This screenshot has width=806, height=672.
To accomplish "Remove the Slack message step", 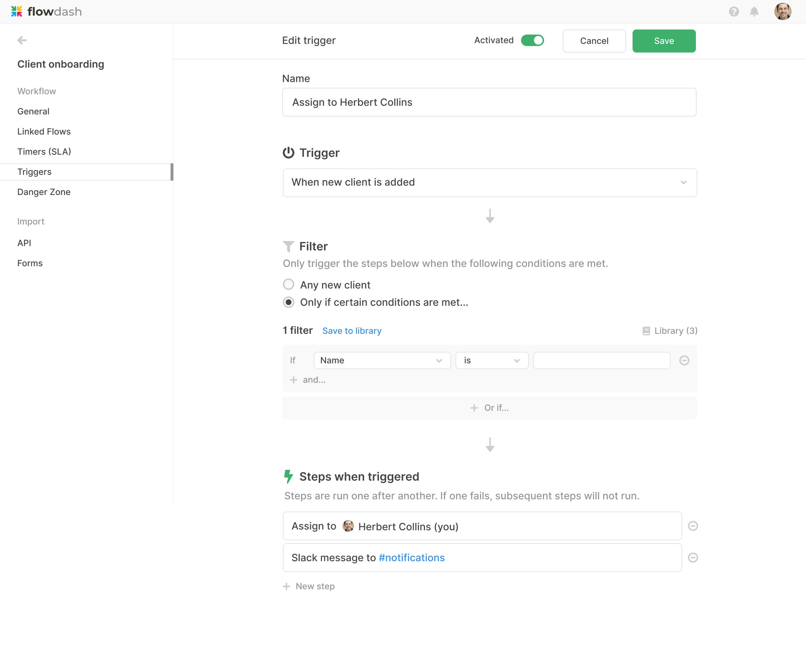I will coord(692,557).
